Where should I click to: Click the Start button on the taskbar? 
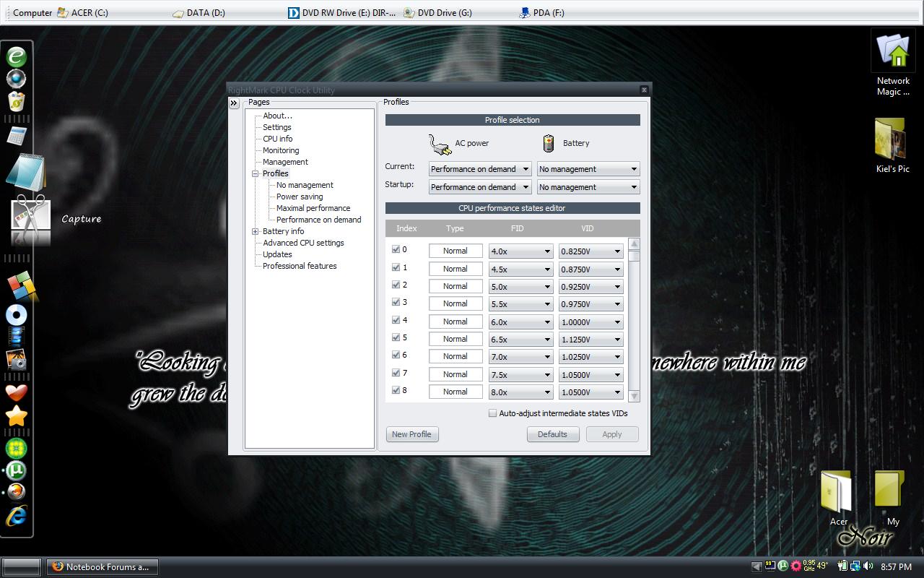22,567
